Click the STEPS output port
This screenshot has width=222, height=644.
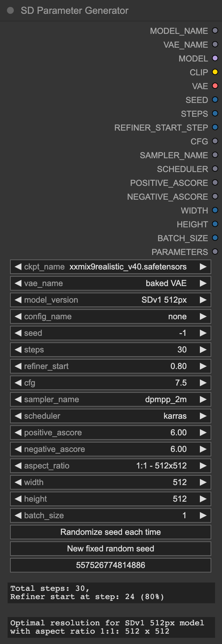(x=215, y=114)
